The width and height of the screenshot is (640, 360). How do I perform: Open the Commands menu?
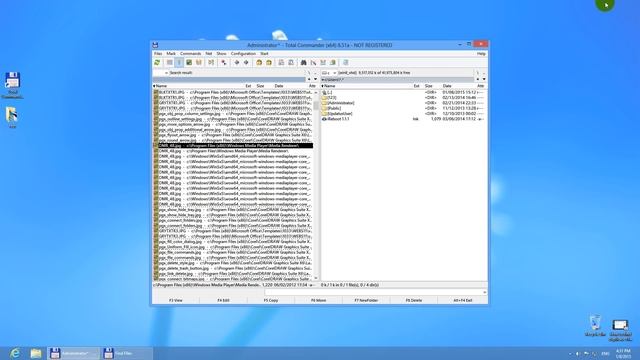pos(190,53)
